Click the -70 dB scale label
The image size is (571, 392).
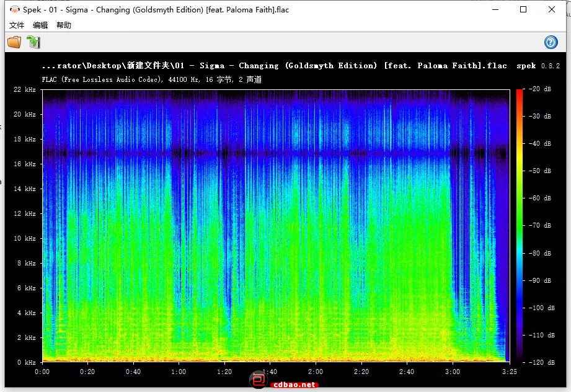coord(539,226)
